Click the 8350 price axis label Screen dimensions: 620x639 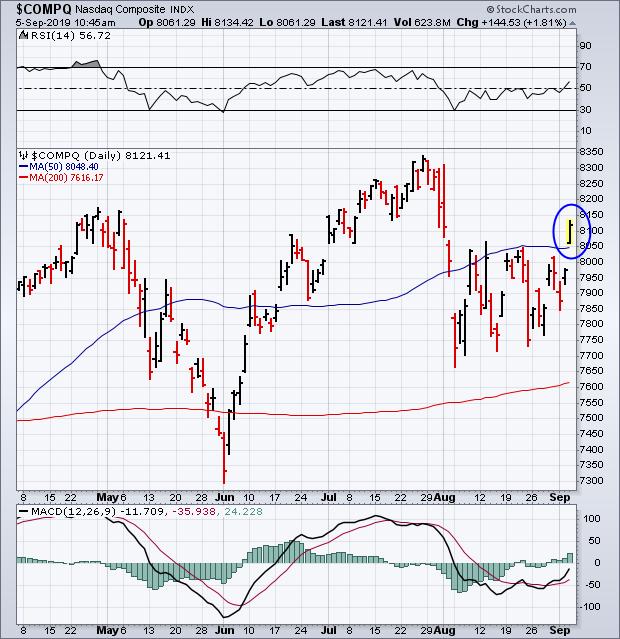pos(591,151)
